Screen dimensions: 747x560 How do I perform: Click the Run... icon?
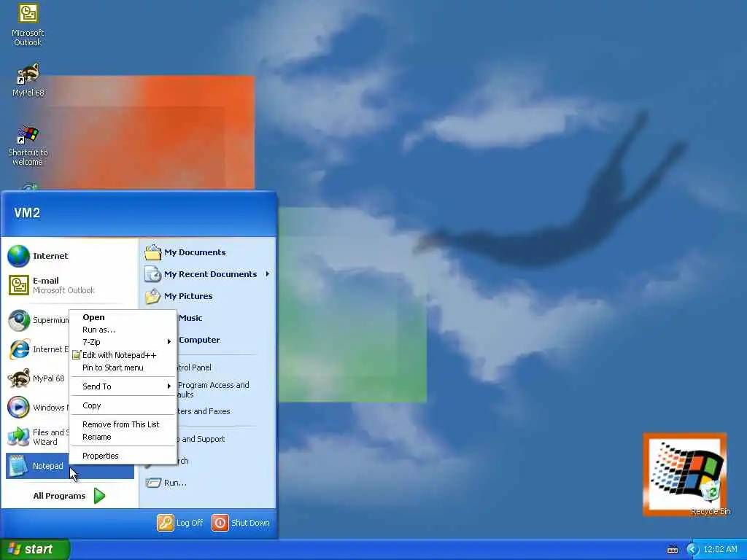tap(153, 483)
